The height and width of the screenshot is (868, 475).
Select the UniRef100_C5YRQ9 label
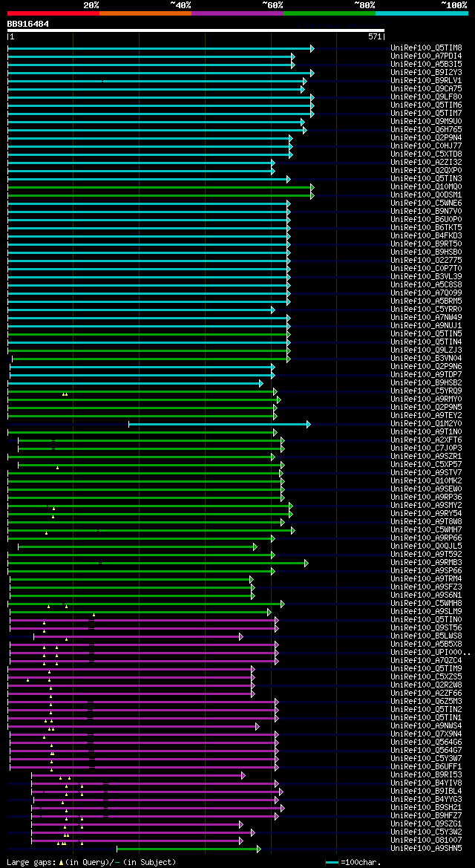(x=426, y=391)
